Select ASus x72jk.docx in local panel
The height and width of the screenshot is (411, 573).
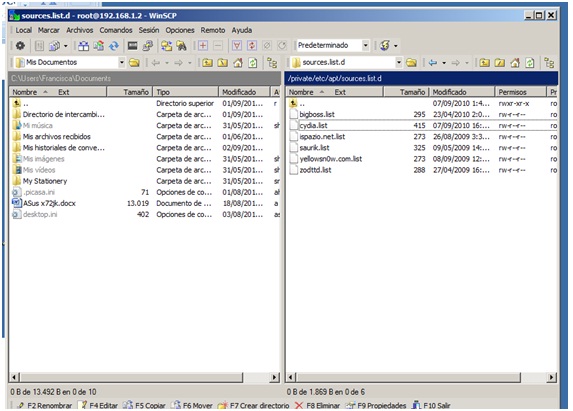pos(49,203)
